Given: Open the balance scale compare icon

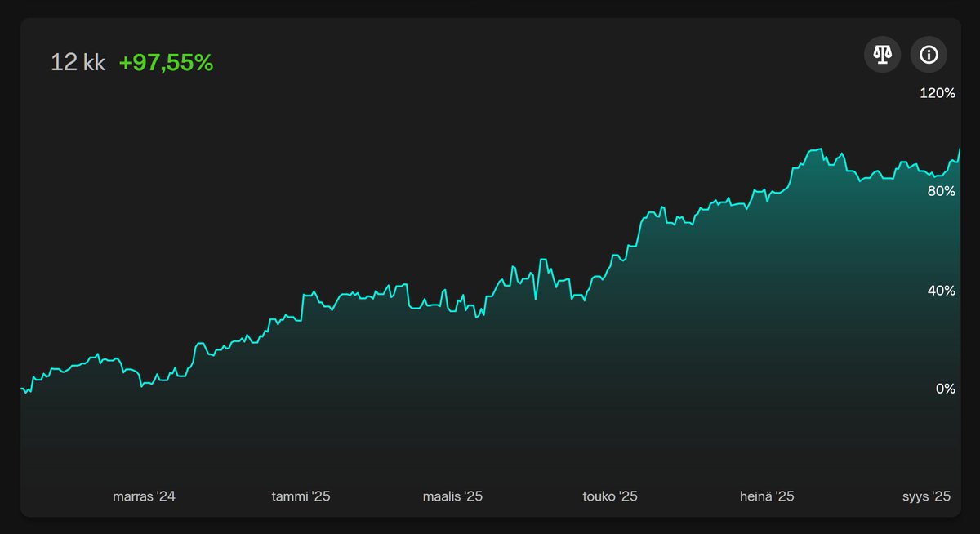Looking at the screenshot, I should click(883, 55).
